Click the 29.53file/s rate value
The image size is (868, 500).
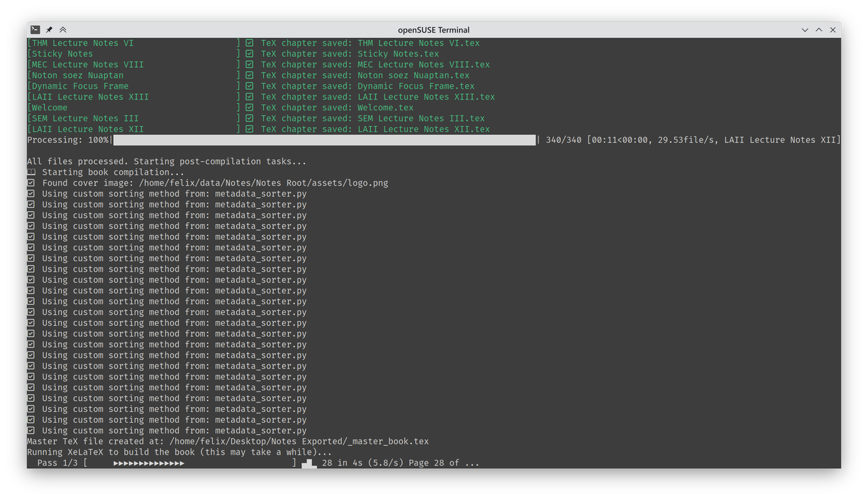[x=686, y=140]
